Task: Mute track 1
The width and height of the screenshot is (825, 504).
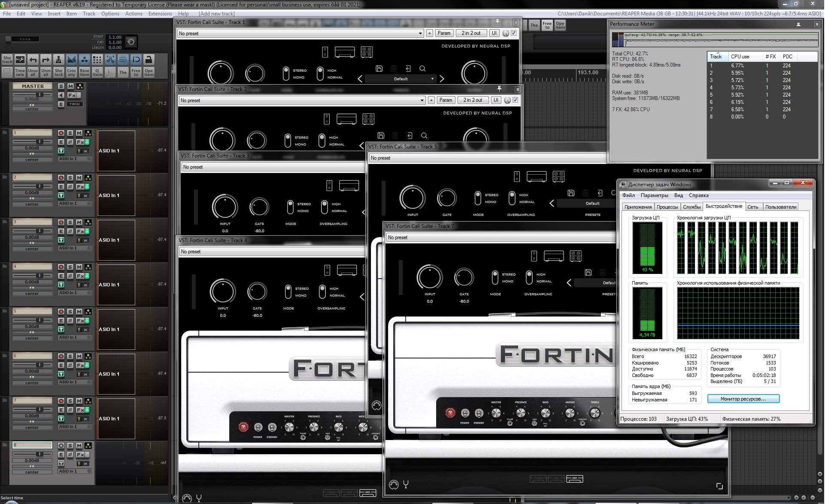Action: 79,133
